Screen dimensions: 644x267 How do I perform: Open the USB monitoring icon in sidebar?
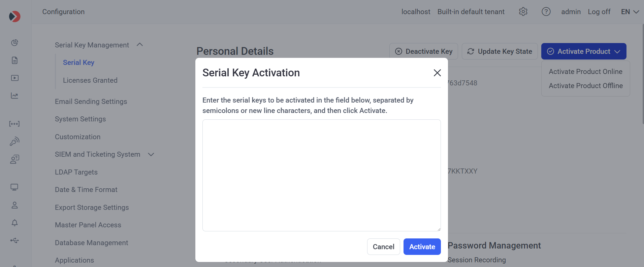(x=14, y=240)
